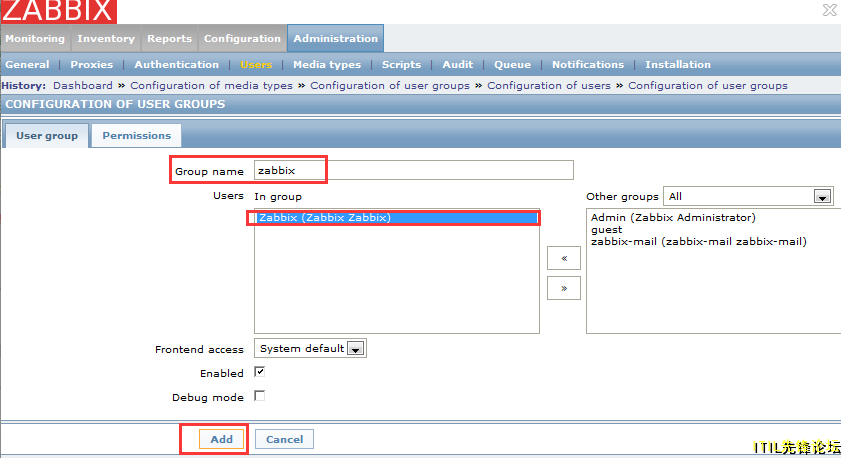Go to Proxies submenu

(92, 64)
